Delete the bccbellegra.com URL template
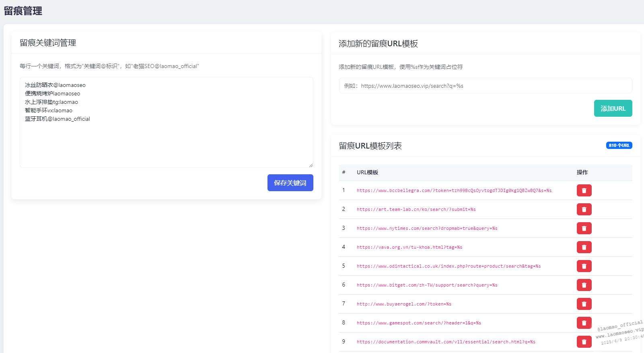Viewport: 644px width, 353px height. tap(584, 190)
